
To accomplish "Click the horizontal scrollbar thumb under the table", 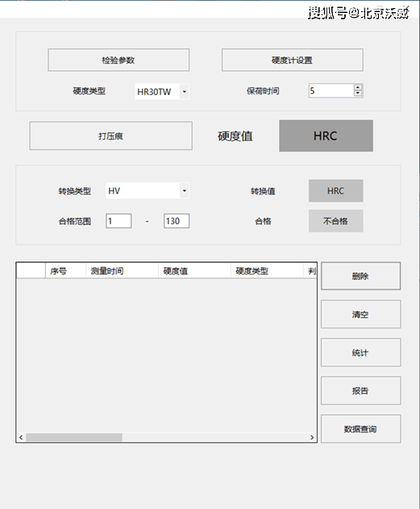I will pos(74,437).
